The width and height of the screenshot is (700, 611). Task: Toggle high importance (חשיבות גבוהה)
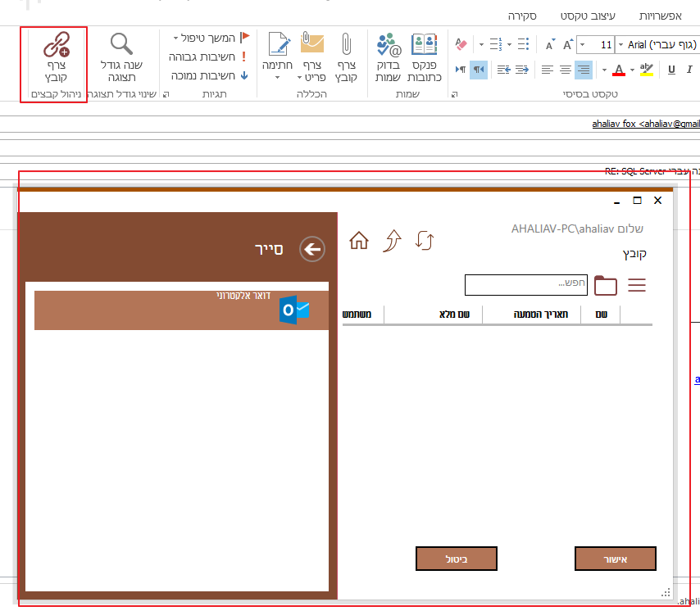coord(207,57)
